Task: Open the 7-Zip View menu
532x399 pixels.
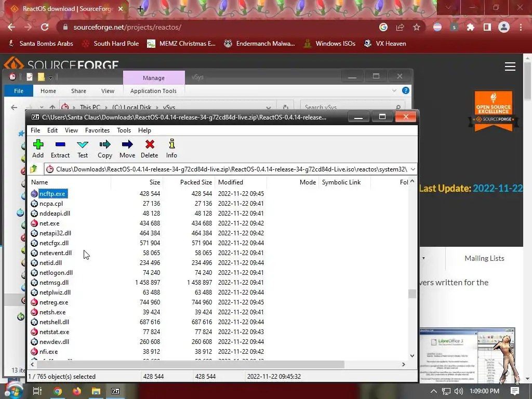Action: [71, 130]
